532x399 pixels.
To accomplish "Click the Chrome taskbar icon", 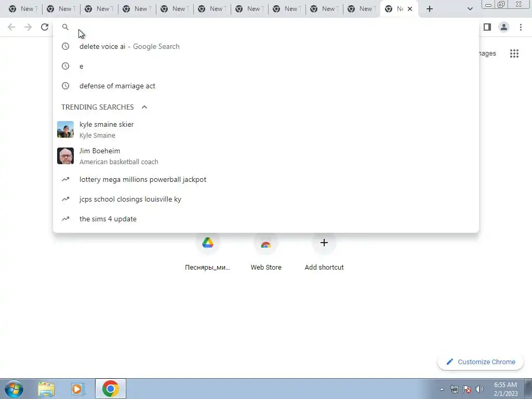I will pos(111,389).
